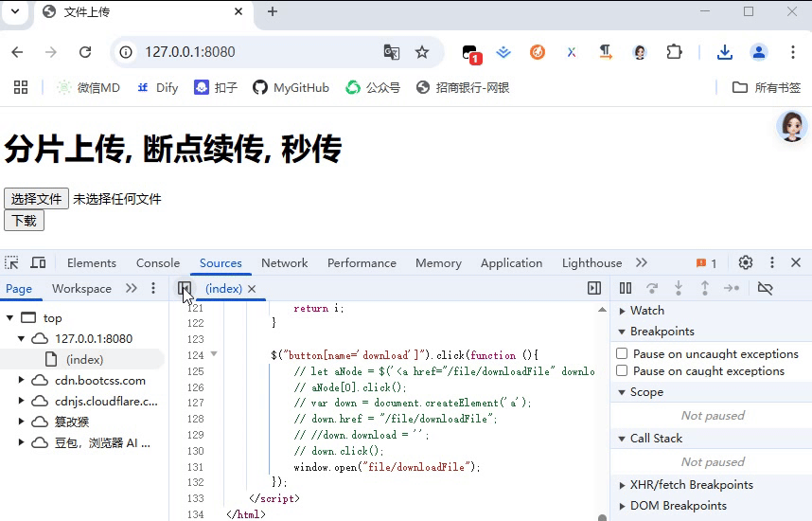
Task: Open the Extensions puzzle menu
Action: 674,52
